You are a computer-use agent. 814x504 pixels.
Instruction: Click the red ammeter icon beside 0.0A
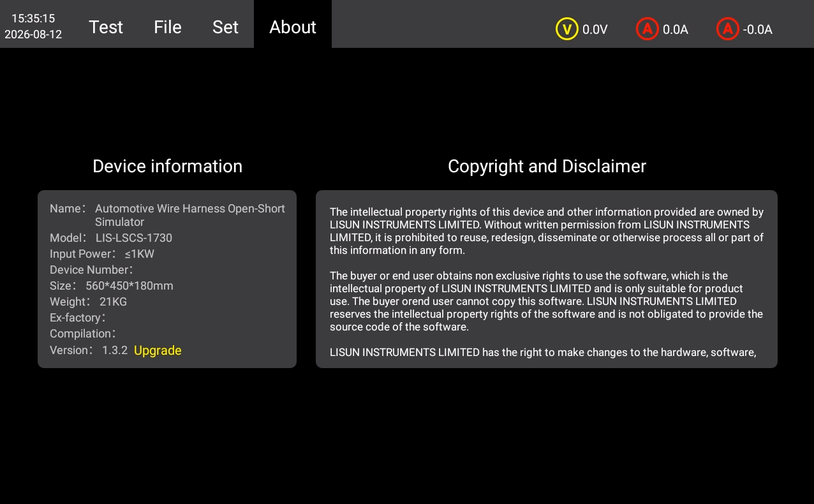[647, 29]
